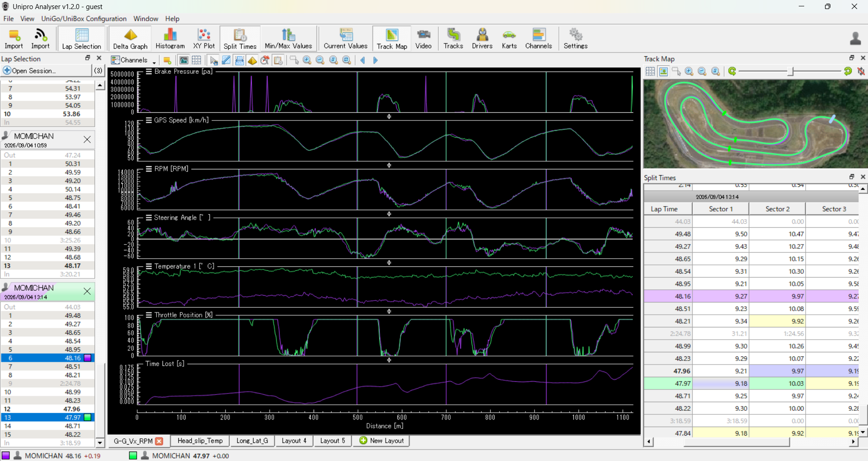Switch to the Head_slip_Temp layout tab
This screenshot has width=868, height=461.
click(200, 441)
